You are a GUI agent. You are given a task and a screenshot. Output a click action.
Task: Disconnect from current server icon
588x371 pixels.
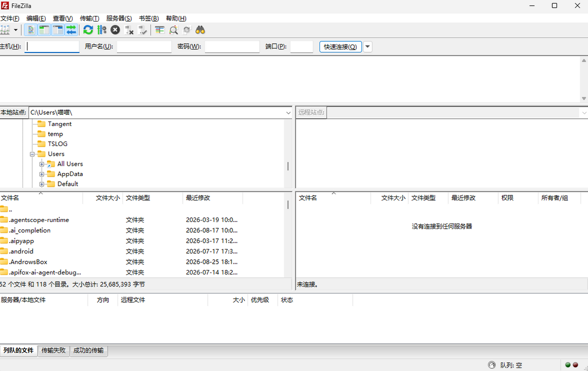pos(129,30)
